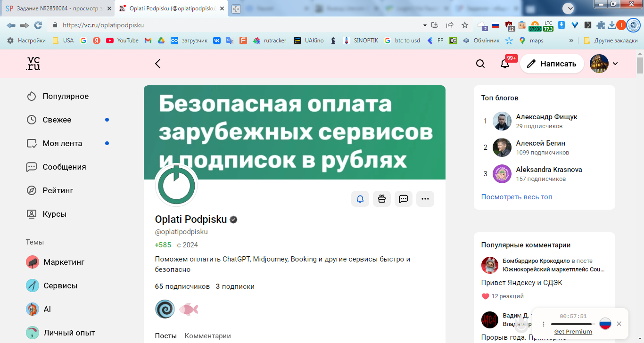Click the address bar URL field
The height and width of the screenshot is (343, 644).
pos(236,25)
